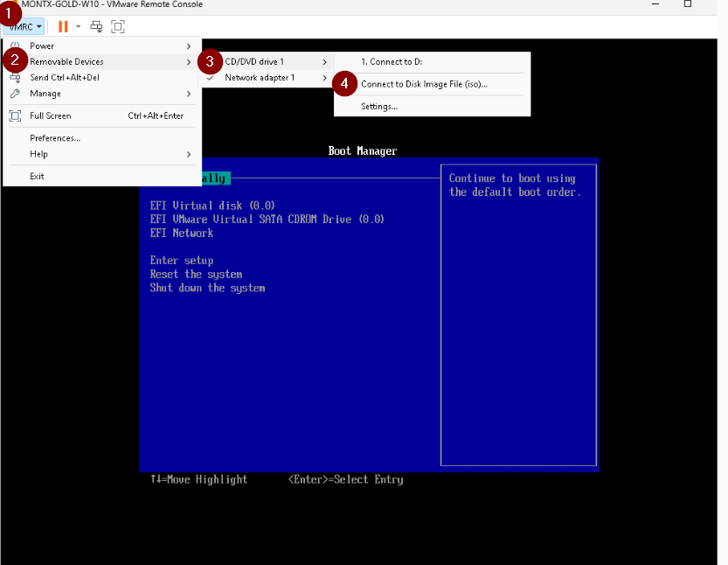Click the orange Pause virtual machine icon
Image resolution: width=728 pixels, height=565 pixels.
(x=63, y=27)
